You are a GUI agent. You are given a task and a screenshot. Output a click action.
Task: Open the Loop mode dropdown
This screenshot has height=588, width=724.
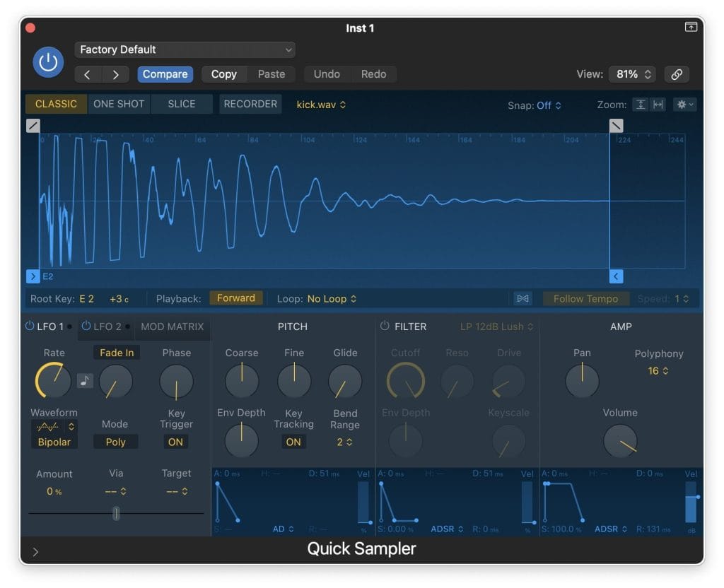[x=332, y=299]
